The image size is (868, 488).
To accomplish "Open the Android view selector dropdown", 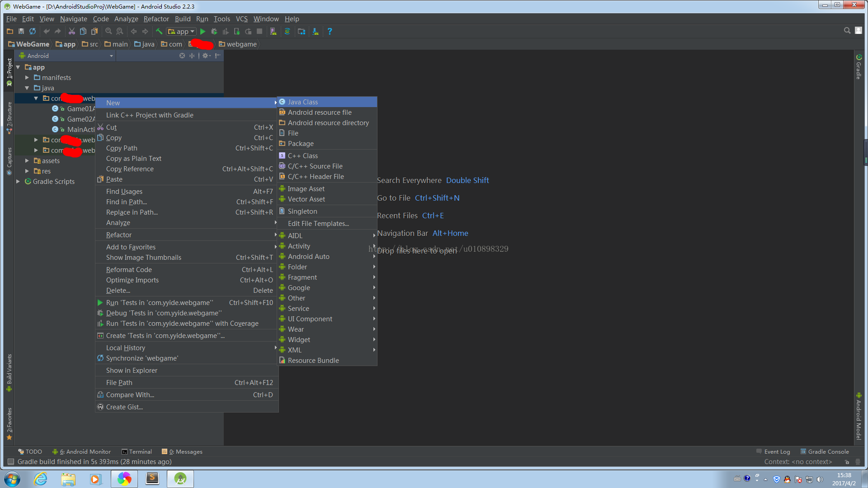I will 66,56.
